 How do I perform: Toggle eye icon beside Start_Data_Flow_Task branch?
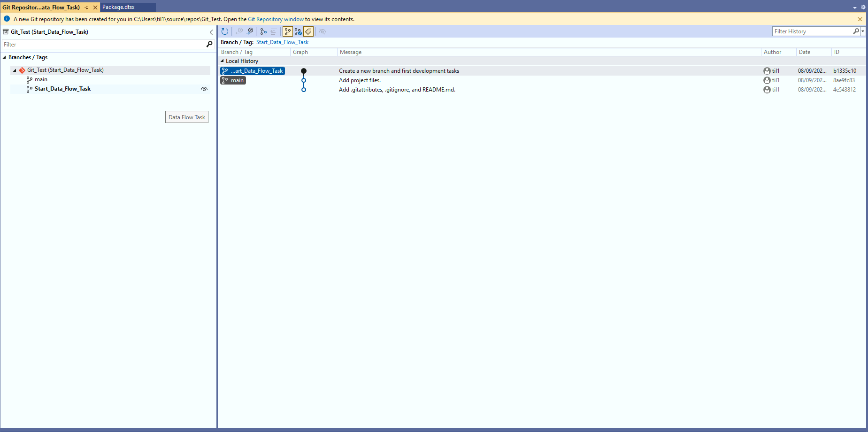point(204,89)
